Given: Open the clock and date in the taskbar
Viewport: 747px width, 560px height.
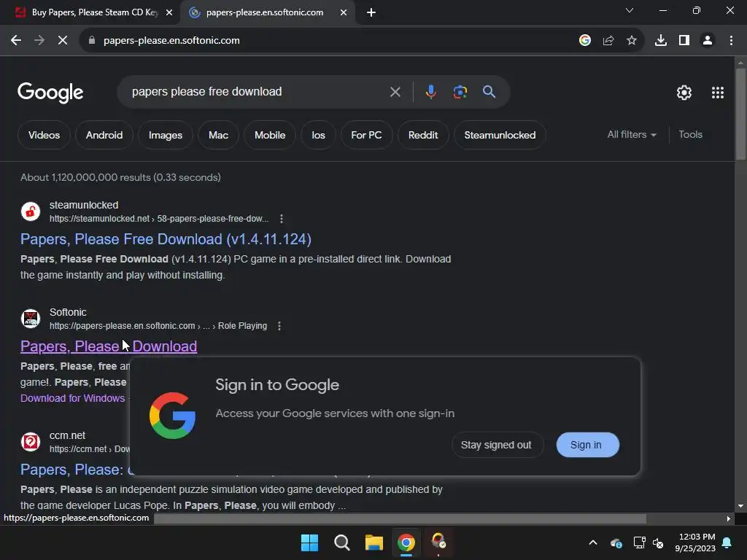Looking at the screenshot, I should click(x=695, y=542).
